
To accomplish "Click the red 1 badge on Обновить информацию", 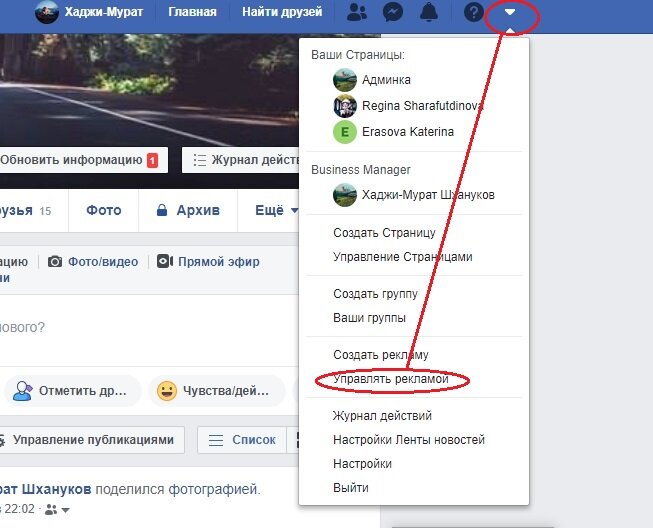I will click(x=152, y=160).
